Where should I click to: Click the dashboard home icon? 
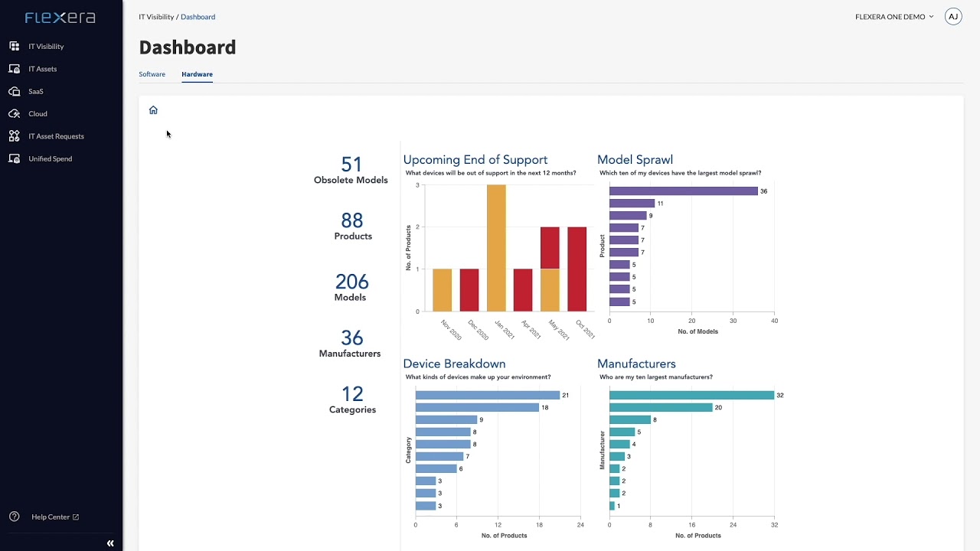click(153, 110)
